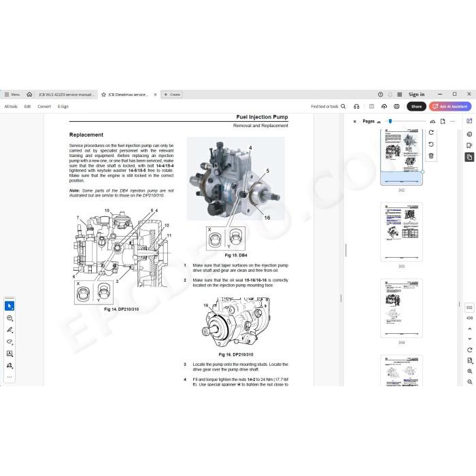Open page display options icon

point(470,360)
